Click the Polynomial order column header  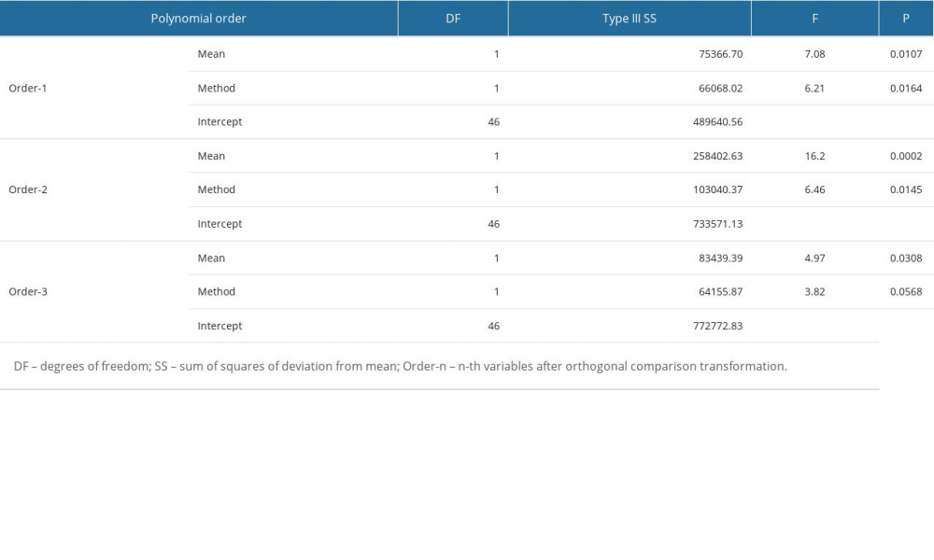(x=198, y=18)
